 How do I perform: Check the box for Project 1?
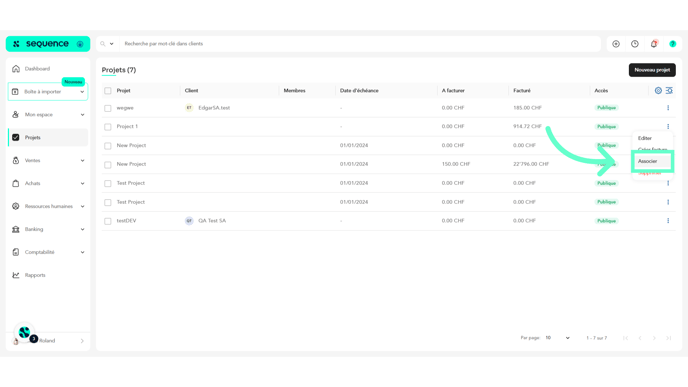tap(108, 127)
